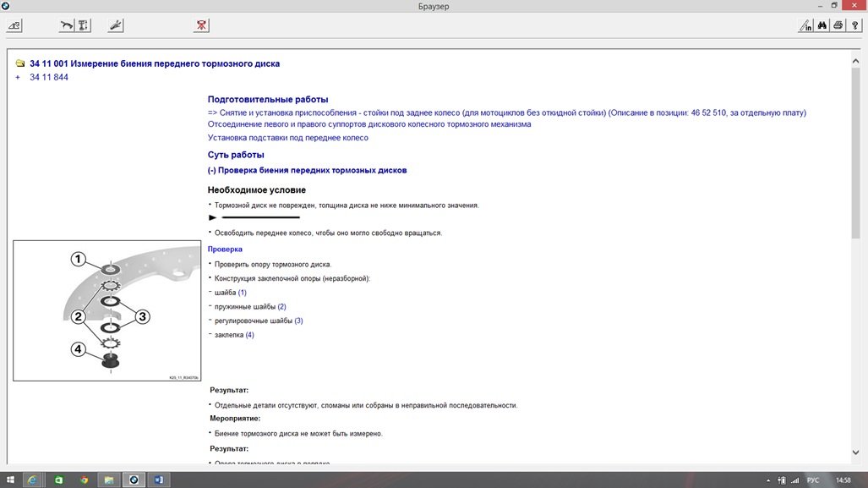Open Word from the Windows taskbar
Image resolution: width=868 pixels, height=488 pixels.
[x=158, y=480]
